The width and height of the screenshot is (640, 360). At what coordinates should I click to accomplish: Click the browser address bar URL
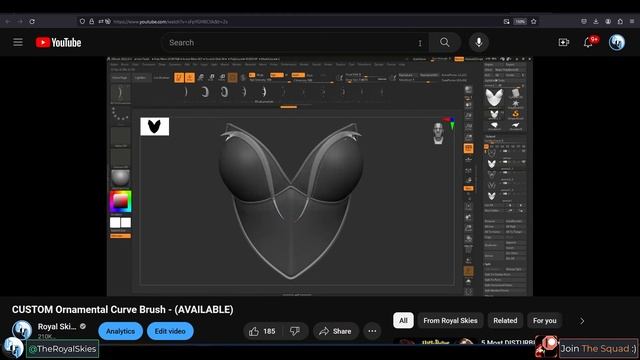point(171,21)
